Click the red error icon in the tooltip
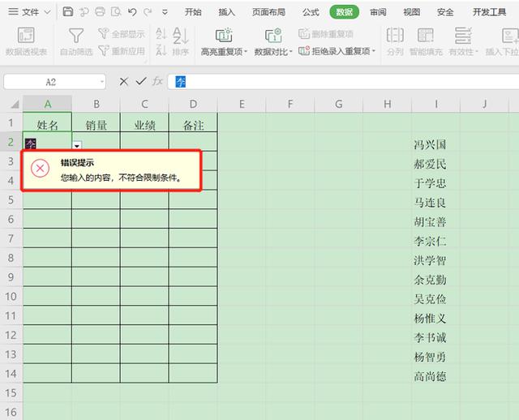 pos(40,168)
